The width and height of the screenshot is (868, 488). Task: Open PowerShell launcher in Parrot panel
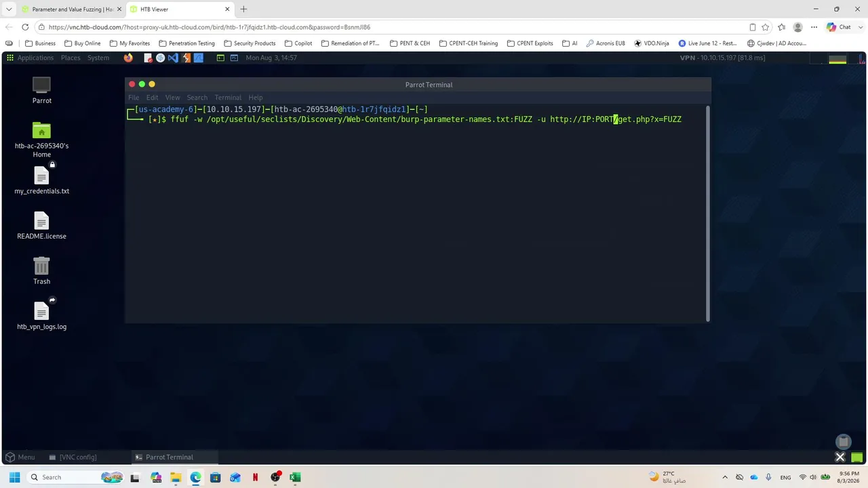tap(234, 58)
